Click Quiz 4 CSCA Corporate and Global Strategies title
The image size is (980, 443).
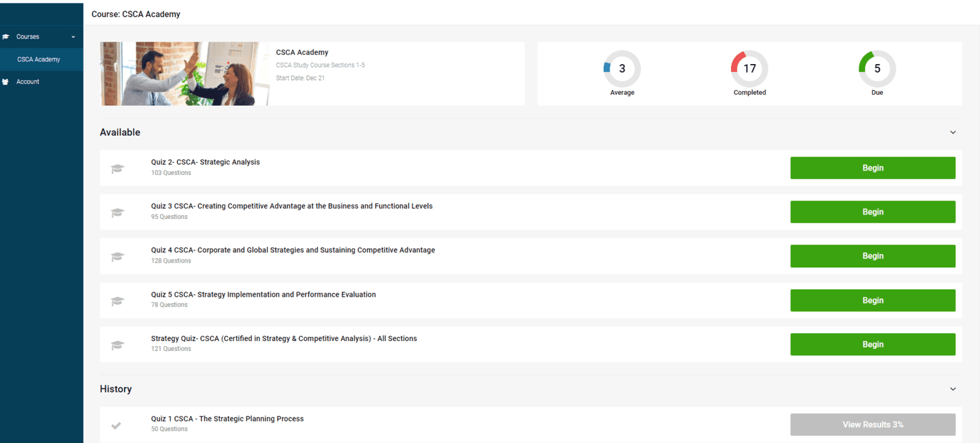(293, 250)
